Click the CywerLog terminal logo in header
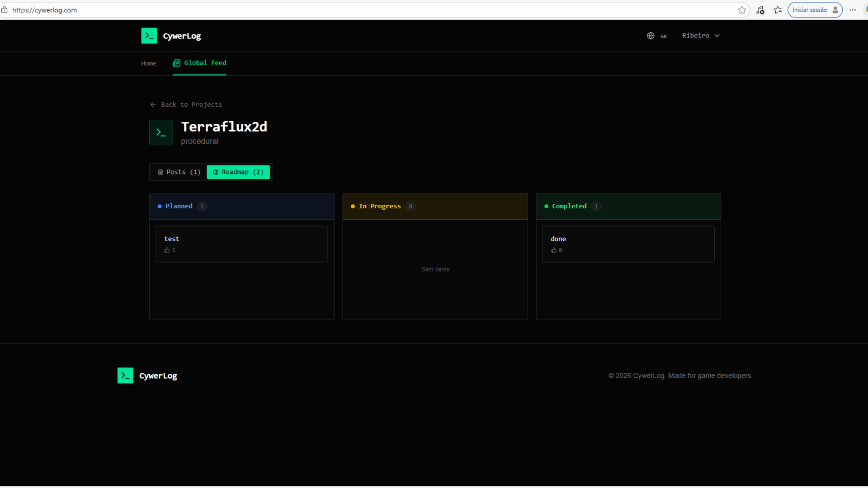This screenshot has width=868, height=488. point(149,36)
